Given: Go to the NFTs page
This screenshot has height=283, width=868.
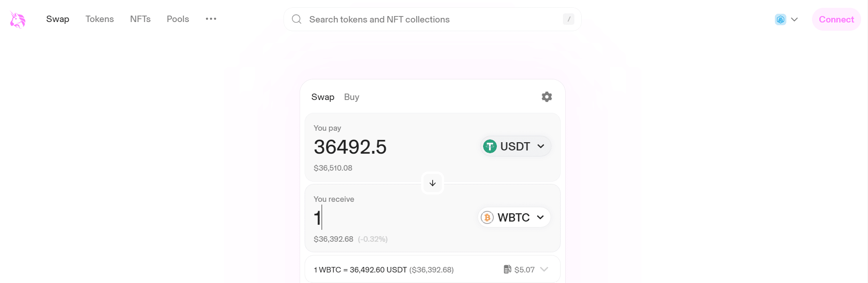Looking at the screenshot, I should [x=140, y=19].
